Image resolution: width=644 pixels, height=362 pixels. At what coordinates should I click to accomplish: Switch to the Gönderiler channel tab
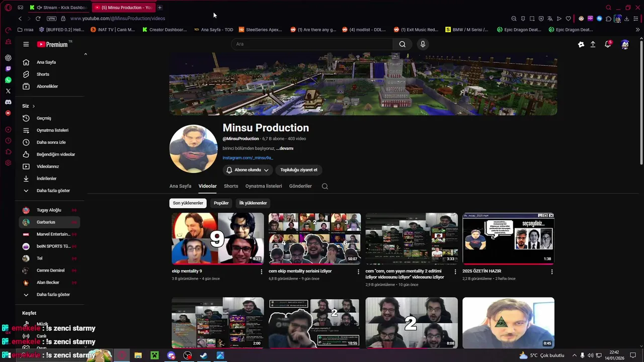[x=300, y=186]
